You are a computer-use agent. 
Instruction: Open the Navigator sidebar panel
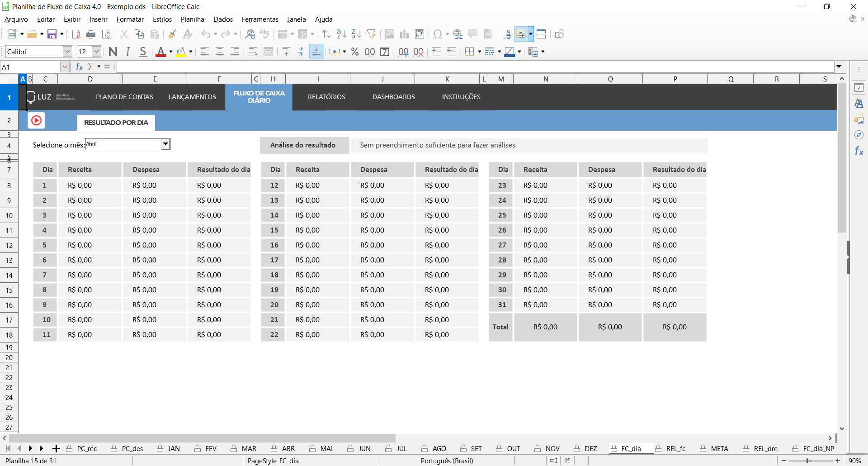point(859,135)
